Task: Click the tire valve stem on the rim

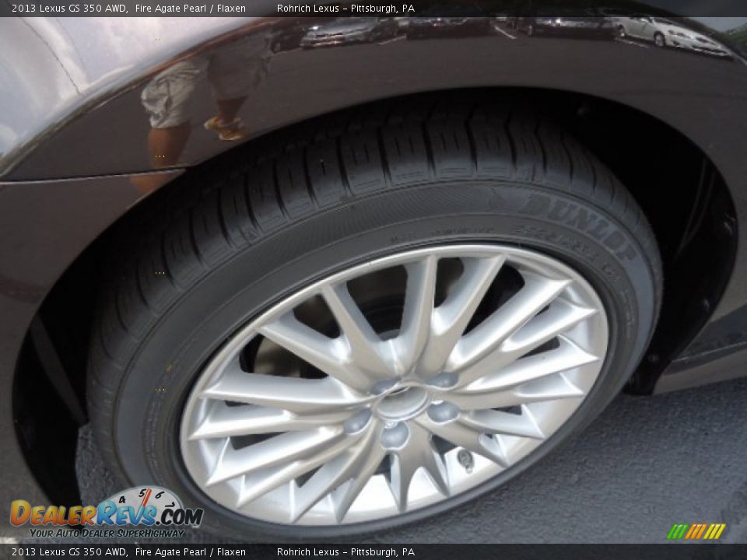Action: click(x=465, y=460)
